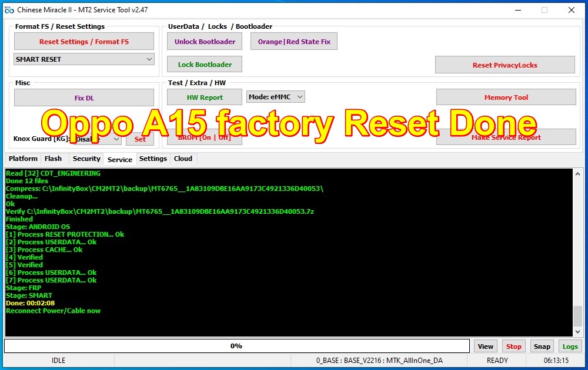Click the BROM [On | Off] button
This screenshot has width=588, height=370.
[205, 137]
